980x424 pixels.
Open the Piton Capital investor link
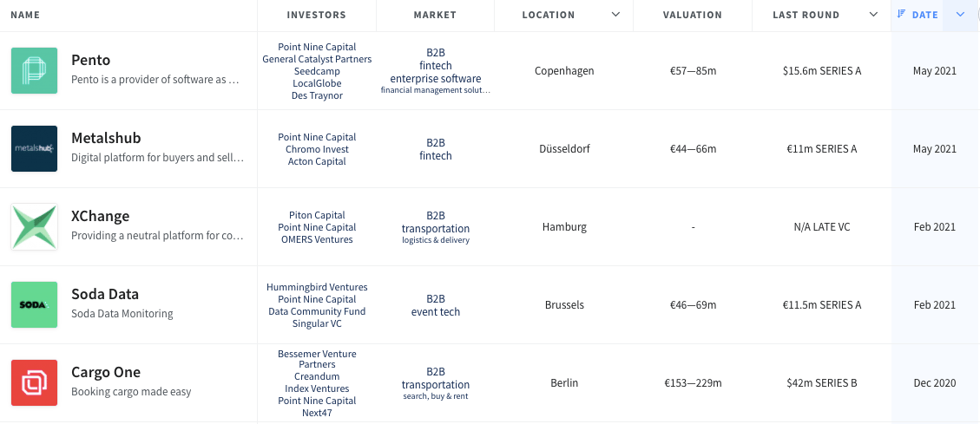coord(317,215)
